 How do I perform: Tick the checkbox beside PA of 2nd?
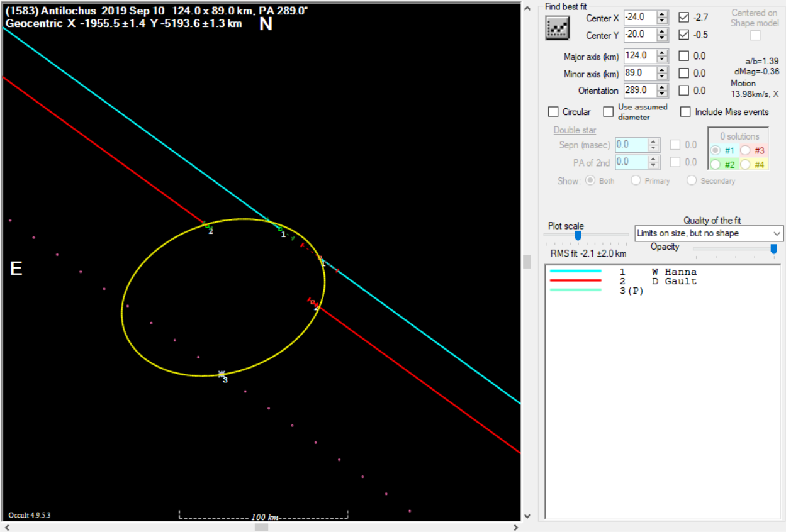click(x=675, y=162)
